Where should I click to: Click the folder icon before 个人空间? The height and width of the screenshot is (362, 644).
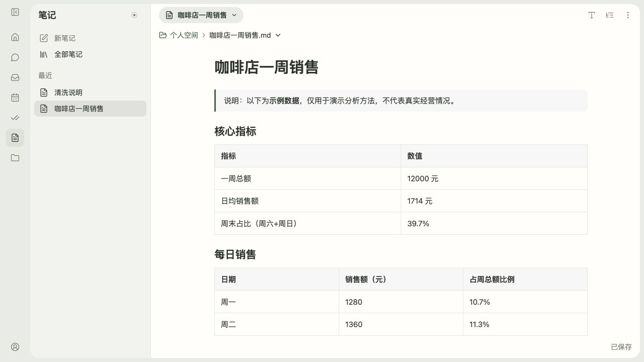(163, 35)
